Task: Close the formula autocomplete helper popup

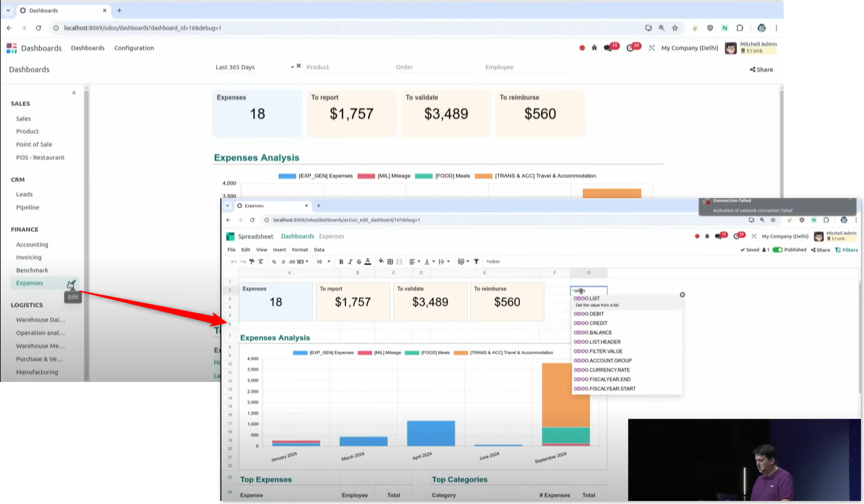Action: pos(682,295)
